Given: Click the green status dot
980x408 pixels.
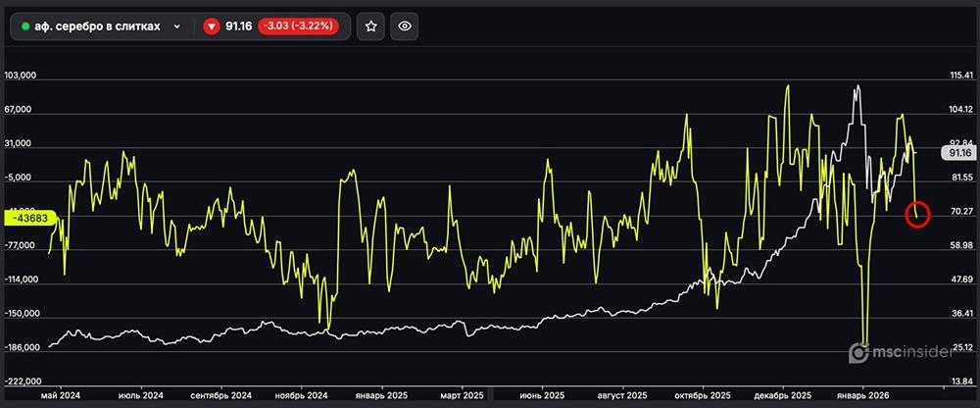Looking at the screenshot, I should point(25,26).
